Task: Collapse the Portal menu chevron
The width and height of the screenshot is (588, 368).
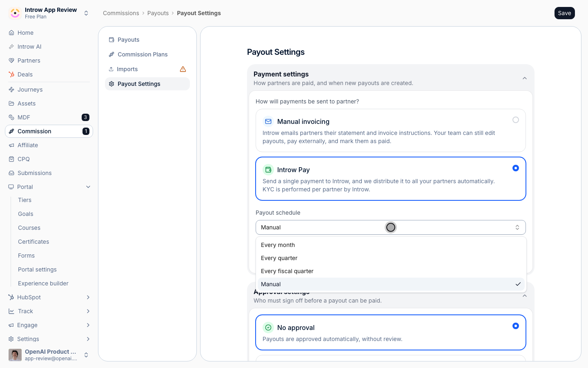Action: [88, 187]
